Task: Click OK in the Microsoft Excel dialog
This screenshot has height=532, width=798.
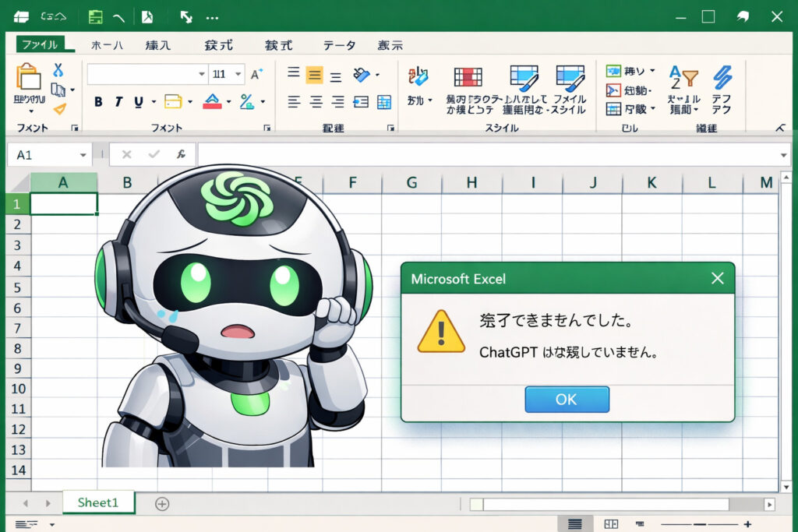Action: pyautogui.click(x=567, y=399)
